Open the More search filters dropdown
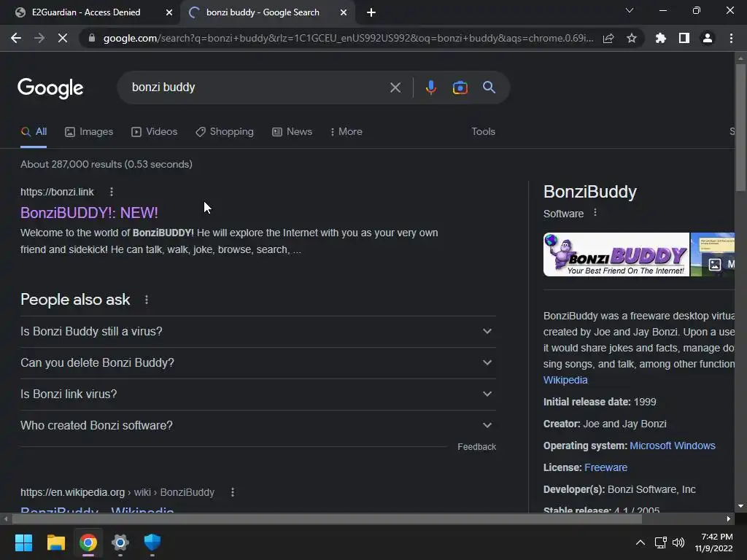Viewport: 747px width, 560px height. (x=347, y=132)
